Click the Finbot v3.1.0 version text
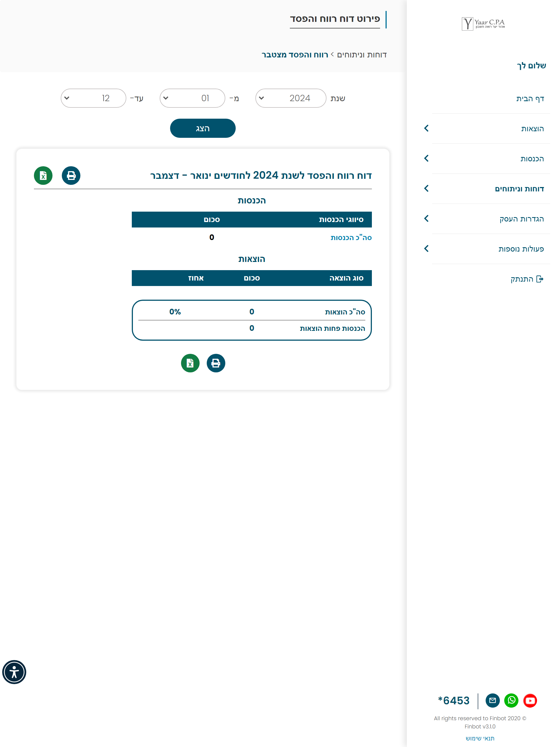 tap(480, 726)
